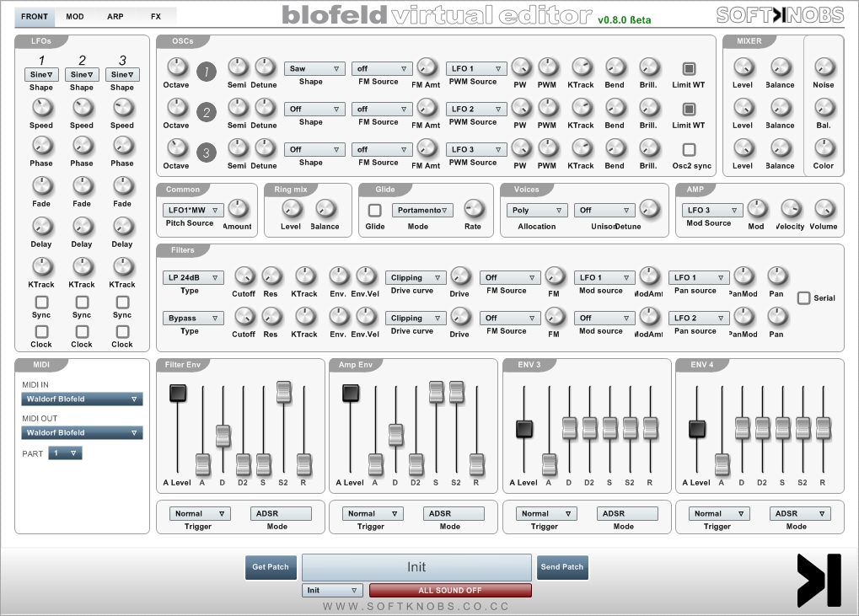Switch to the FX tab

(156, 16)
